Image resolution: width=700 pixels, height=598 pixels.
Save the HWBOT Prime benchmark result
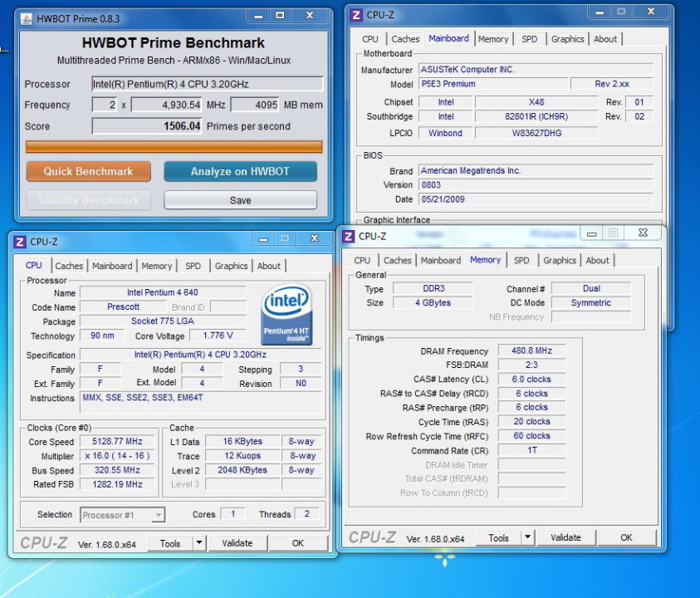240,200
